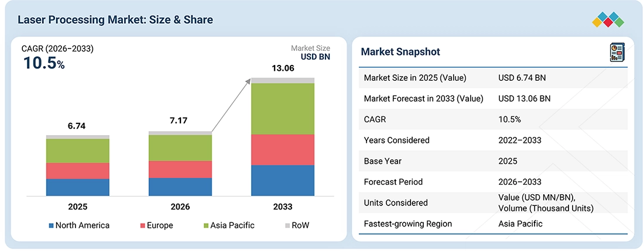Click the 'Laser Processing Market: Size & Share' title
The height and width of the screenshot is (251, 644).
115,20
